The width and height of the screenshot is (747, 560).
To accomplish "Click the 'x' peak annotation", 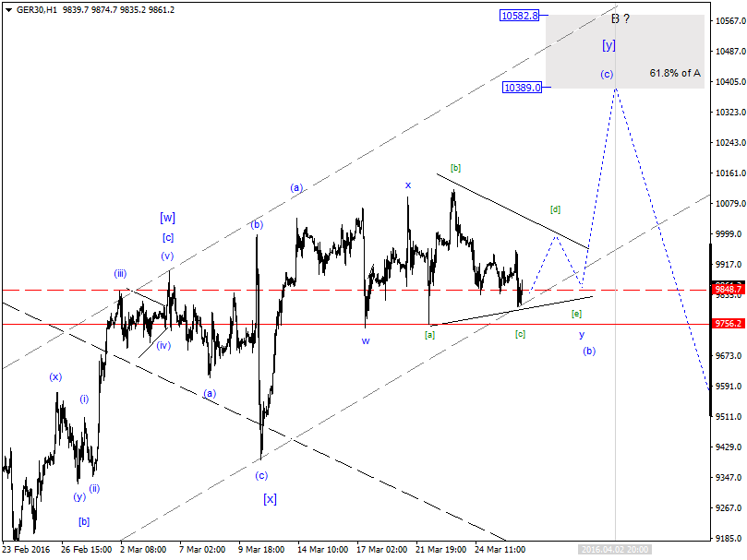I will [x=407, y=186].
